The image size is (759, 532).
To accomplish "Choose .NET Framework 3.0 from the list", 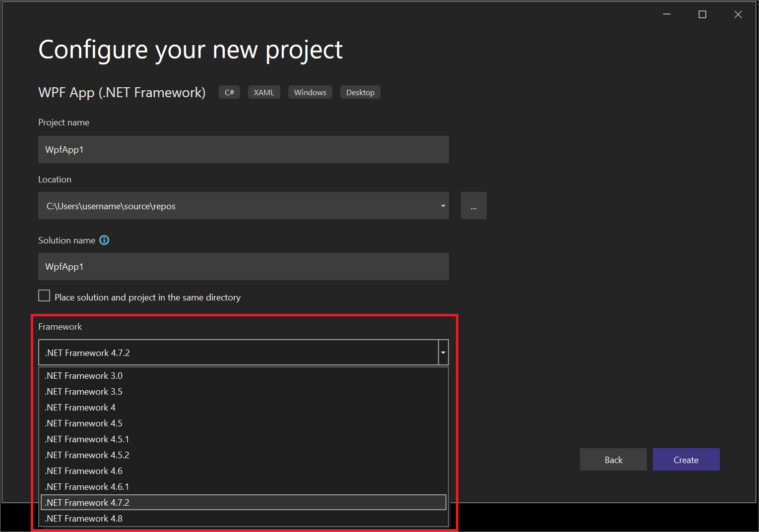I will [244, 376].
